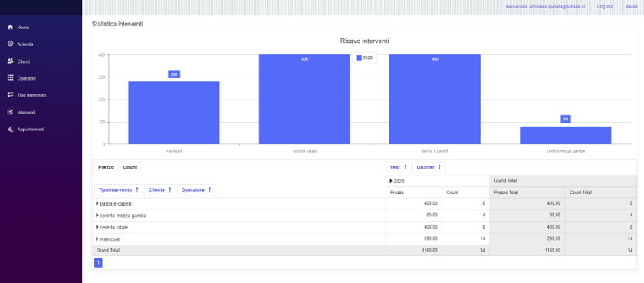The width and height of the screenshot is (644, 283).
Task: Expand the manicure row
Action: (97, 239)
